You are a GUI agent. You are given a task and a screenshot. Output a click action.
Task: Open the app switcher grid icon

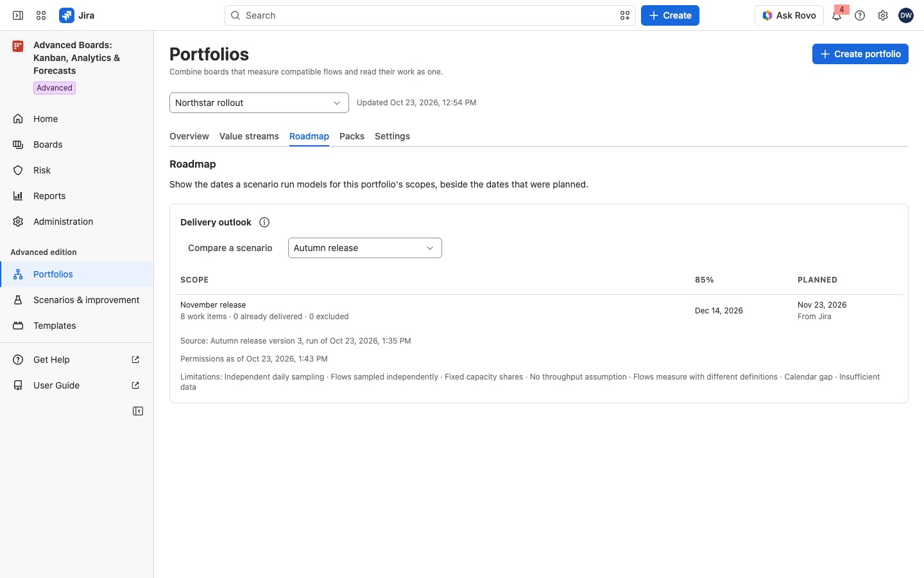coord(41,15)
